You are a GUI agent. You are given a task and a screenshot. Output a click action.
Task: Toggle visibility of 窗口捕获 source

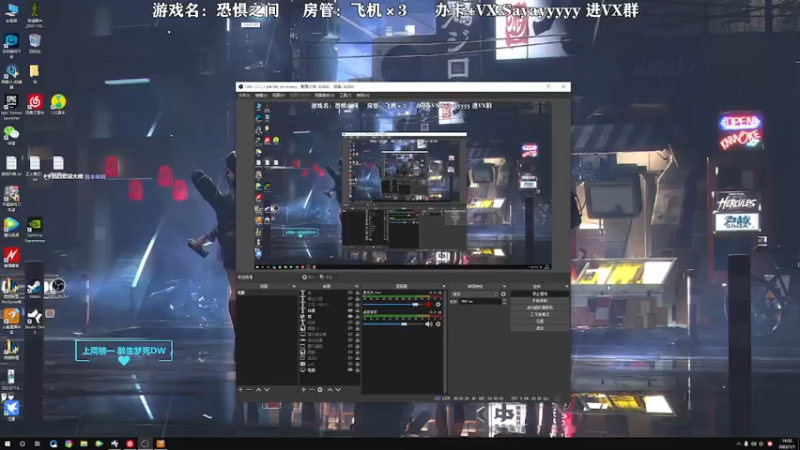[350, 346]
